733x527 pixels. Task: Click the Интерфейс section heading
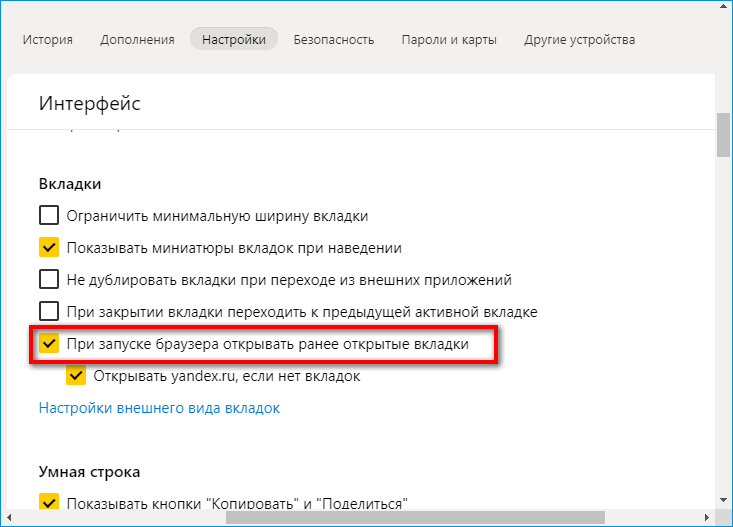click(x=90, y=103)
